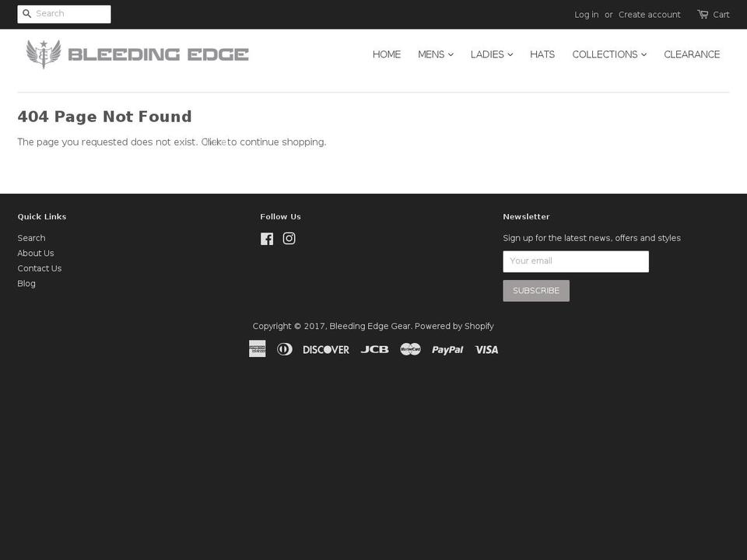
Task: Visit the Instagram page icon
Action: (289, 238)
